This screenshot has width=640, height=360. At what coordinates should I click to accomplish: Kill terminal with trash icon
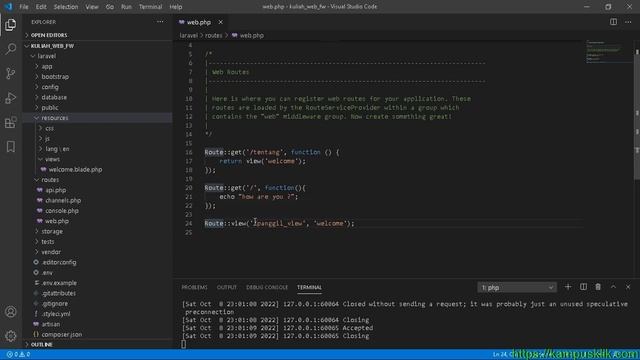click(x=598, y=287)
